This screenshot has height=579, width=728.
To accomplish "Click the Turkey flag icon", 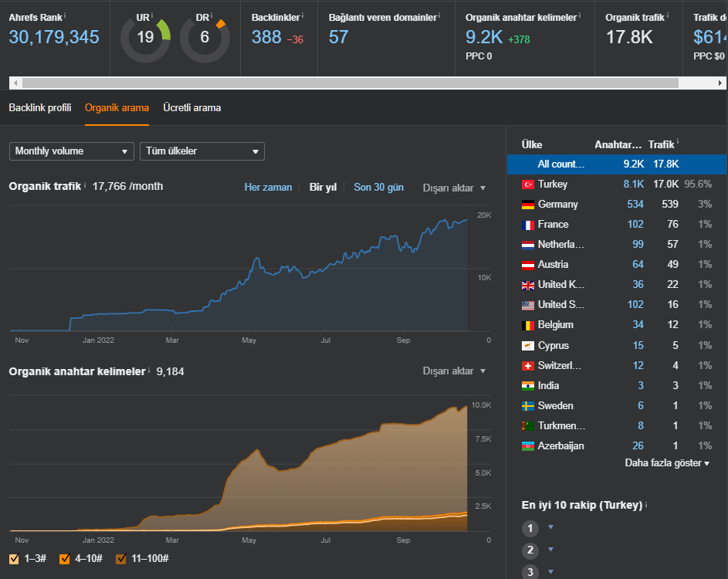I will coord(527,185).
